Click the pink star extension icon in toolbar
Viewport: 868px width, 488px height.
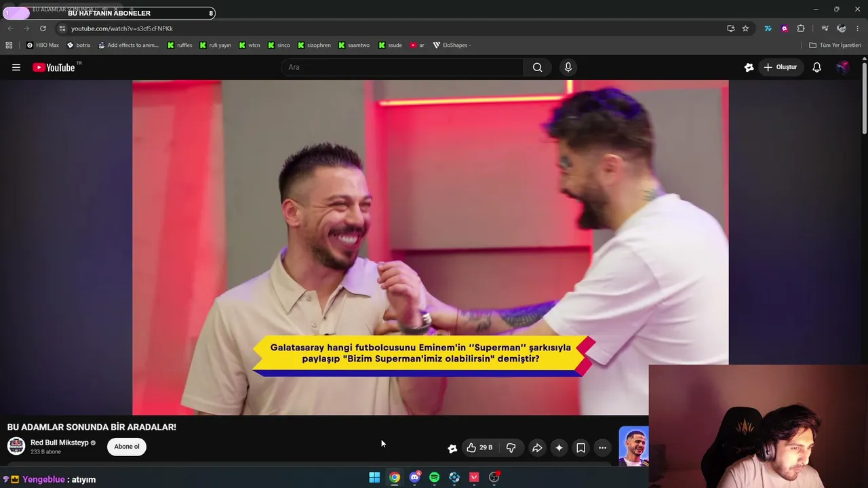(785, 28)
